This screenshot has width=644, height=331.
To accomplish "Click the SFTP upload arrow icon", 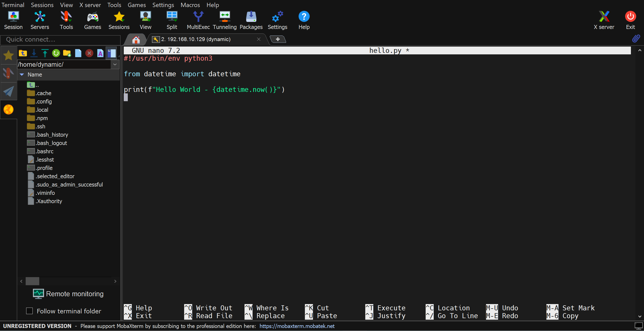I will [x=45, y=53].
